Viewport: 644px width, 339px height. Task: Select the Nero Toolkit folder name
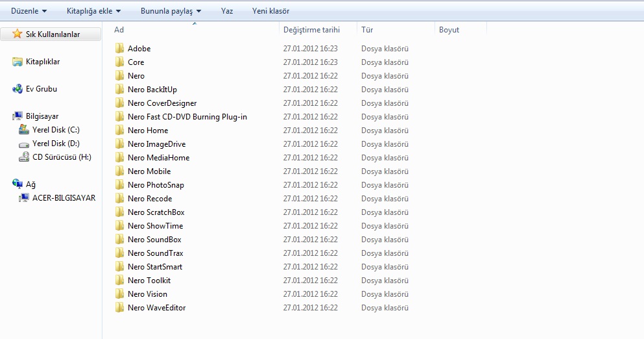149,280
